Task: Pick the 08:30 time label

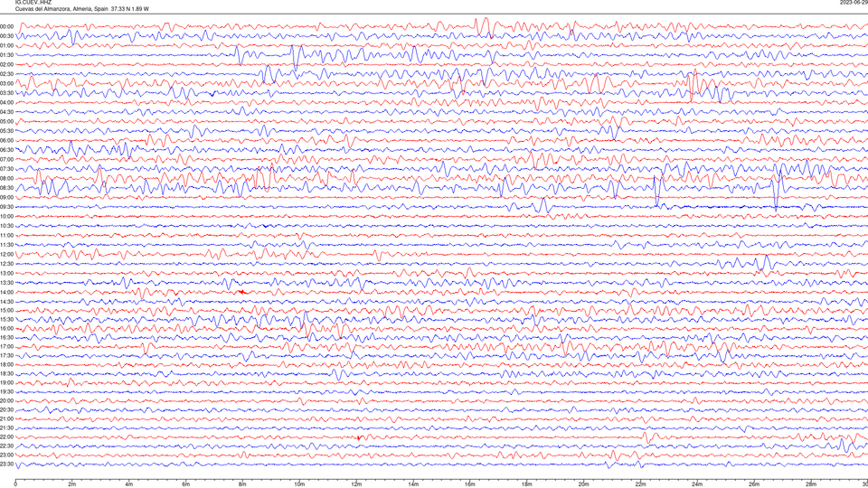Action: coord(6,188)
